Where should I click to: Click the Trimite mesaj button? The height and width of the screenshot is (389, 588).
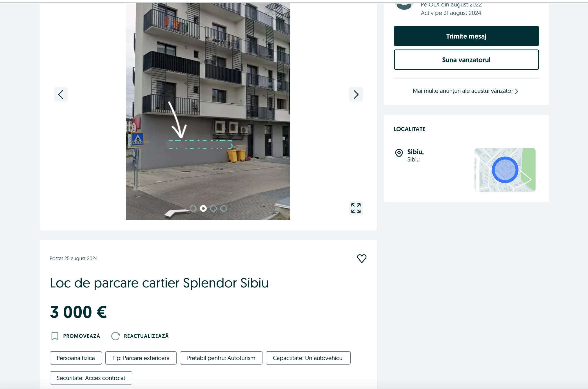pyautogui.click(x=466, y=36)
